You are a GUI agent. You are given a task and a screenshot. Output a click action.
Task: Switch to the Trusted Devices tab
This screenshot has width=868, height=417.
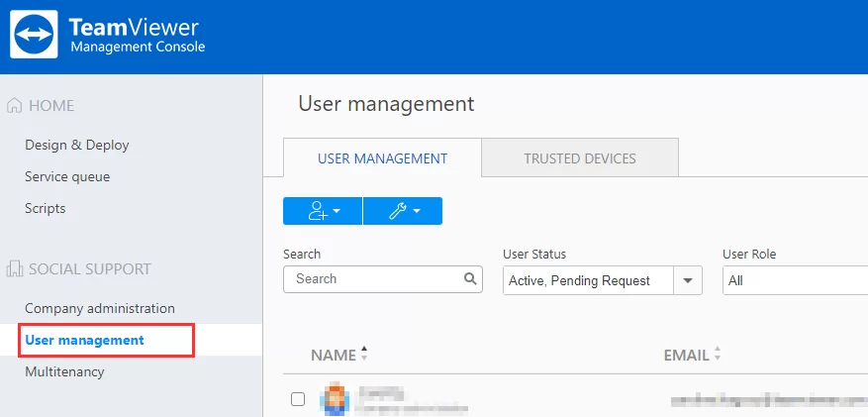[x=580, y=158]
